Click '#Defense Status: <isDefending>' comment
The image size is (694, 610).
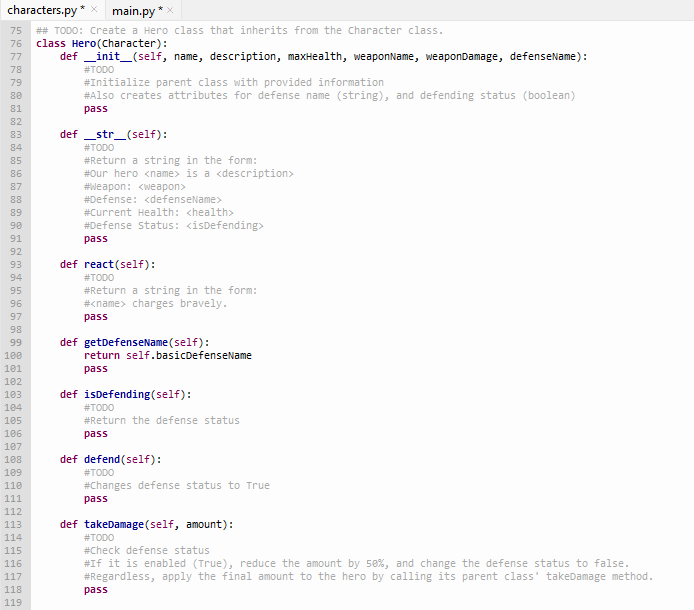[x=174, y=226]
